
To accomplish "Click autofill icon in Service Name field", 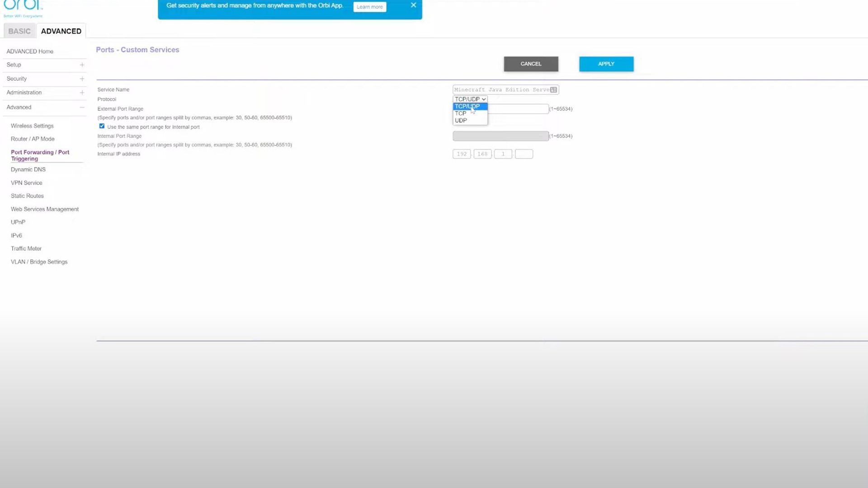I will pos(553,90).
